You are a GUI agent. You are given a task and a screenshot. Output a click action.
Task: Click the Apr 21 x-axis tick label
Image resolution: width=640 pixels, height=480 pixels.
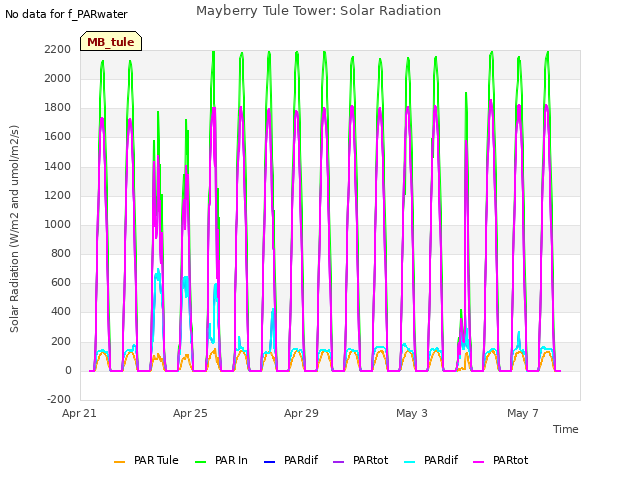[x=79, y=413]
